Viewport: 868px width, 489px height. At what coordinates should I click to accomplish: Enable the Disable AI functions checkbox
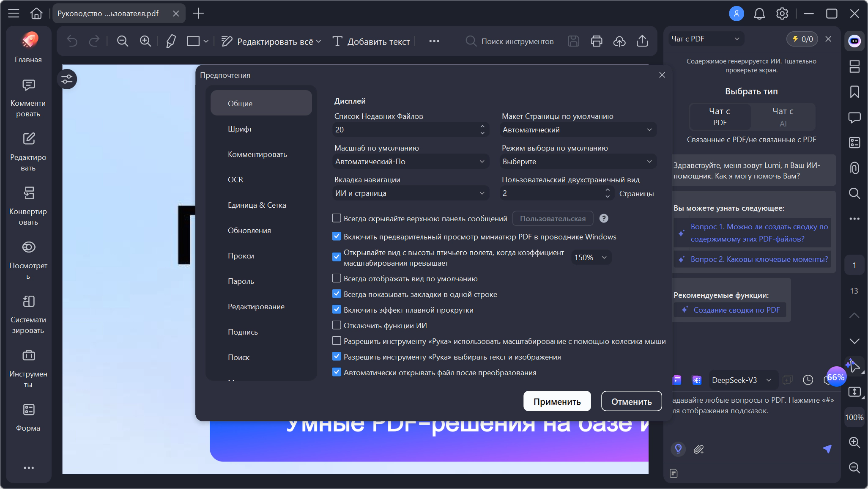pos(337,325)
